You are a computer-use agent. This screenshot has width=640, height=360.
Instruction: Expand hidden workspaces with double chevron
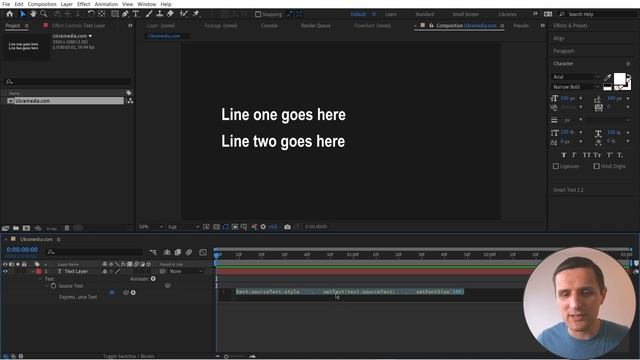point(535,14)
